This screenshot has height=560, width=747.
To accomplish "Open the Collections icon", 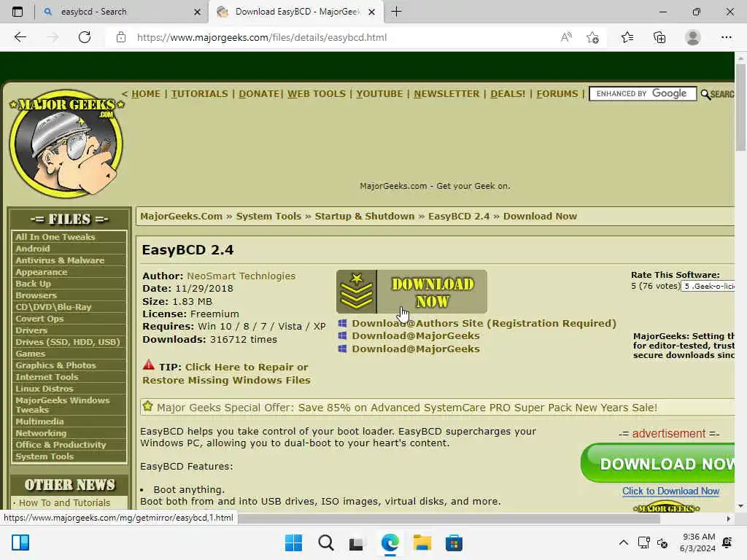I will (x=659, y=37).
